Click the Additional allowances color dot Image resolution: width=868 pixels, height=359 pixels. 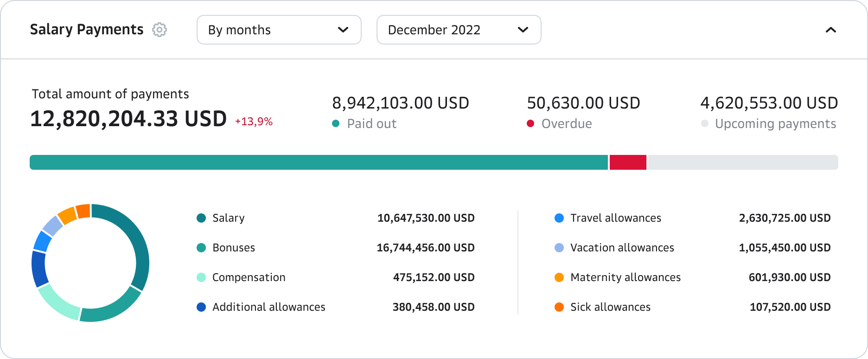pyautogui.click(x=201, y=307)
